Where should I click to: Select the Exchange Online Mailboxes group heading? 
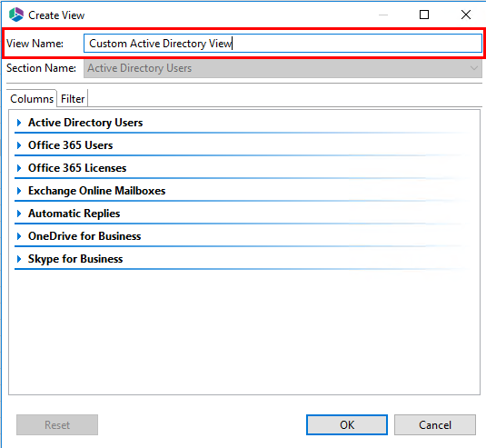coord(96,191)
